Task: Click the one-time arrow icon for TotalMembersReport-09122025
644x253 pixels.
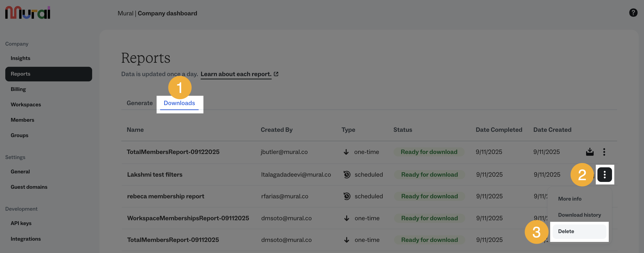Action: [346, 152]
